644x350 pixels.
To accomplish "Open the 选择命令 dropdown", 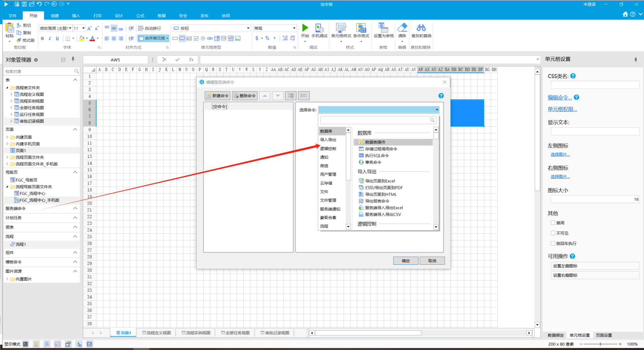I will click(379, 110).
